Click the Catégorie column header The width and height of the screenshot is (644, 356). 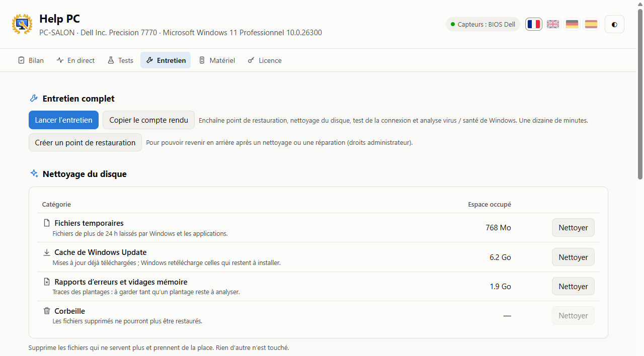56,205
